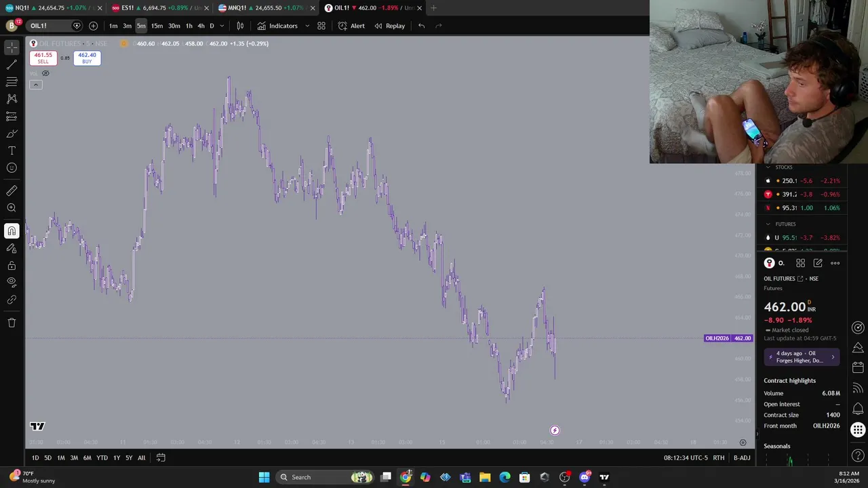868x488 pixels.
Task: Open the Fibonacci and Gann tools
Action: pyautogui.click(x=12, y=81)
